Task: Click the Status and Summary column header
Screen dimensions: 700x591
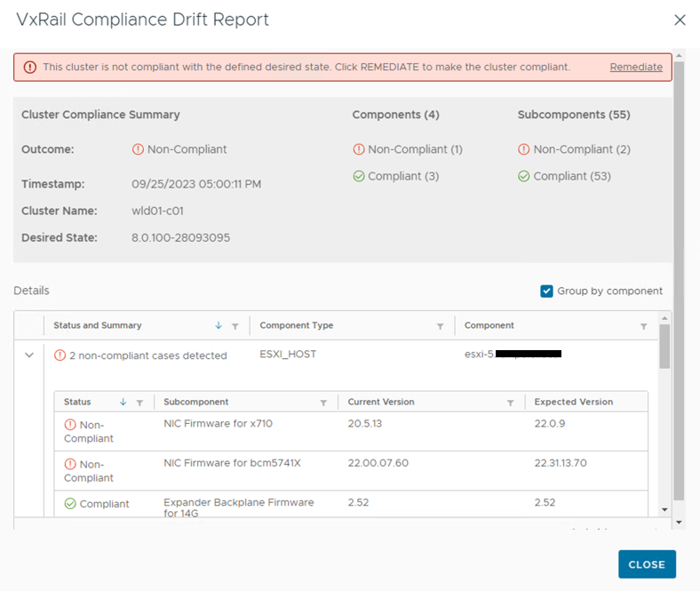Action: pyautogui.click(x=98, y=326)
